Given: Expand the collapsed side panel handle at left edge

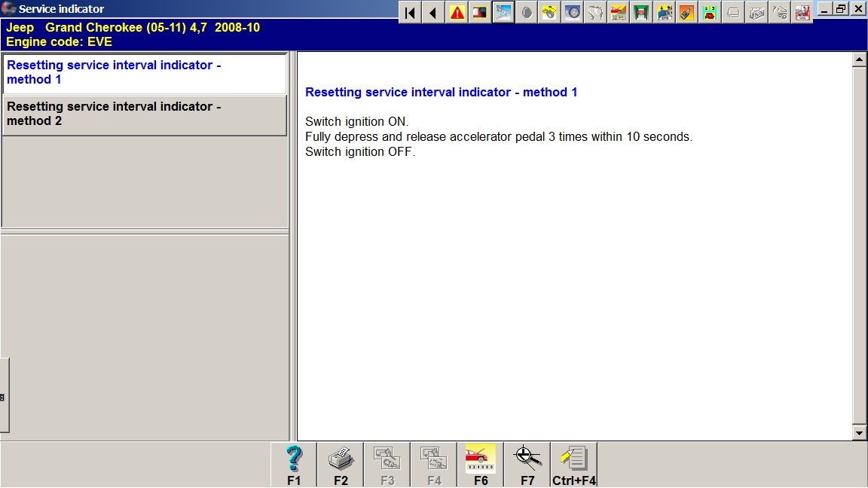Looking at the screenshot, I should tap(4, 396).
